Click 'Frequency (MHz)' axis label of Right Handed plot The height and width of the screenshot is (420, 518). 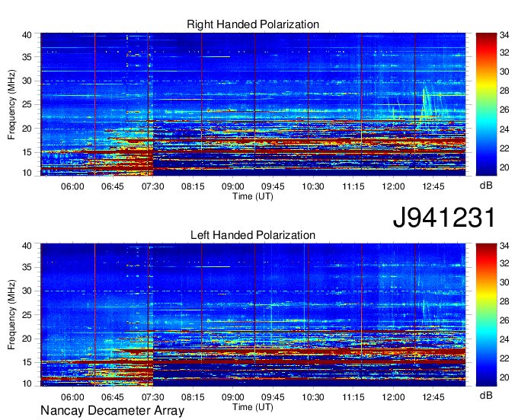pos(11,104)
